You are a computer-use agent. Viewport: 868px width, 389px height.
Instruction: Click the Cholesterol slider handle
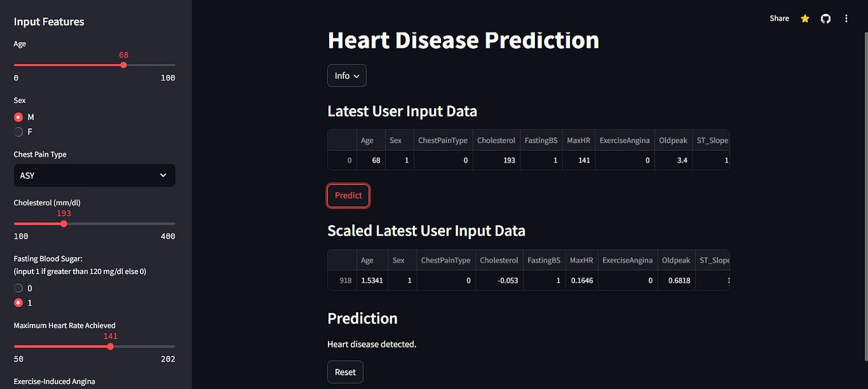point(63,223)
